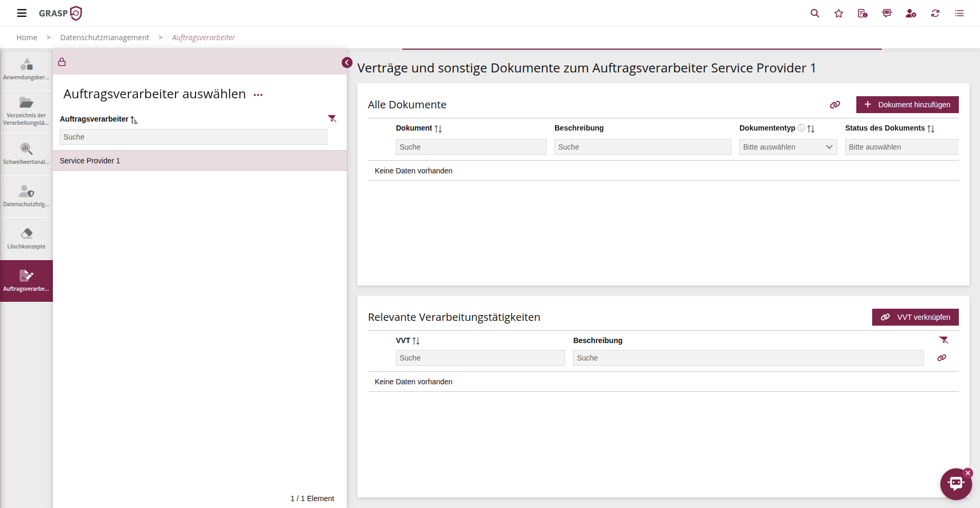Image resolution: width=980 pixels, height=508 pixels.
Task: Open the chatbot assistant bubble
Action: click(x=955, y=483)
